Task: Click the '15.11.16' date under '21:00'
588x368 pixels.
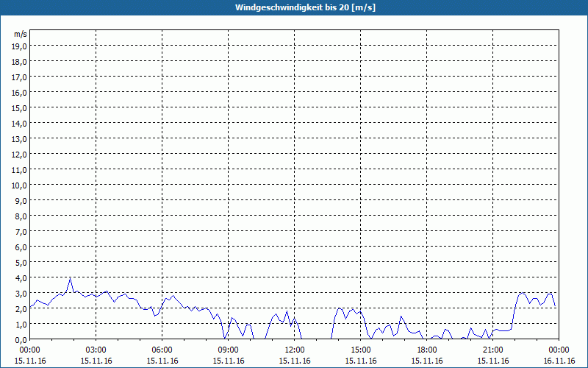Action: (x=492, y=361)
